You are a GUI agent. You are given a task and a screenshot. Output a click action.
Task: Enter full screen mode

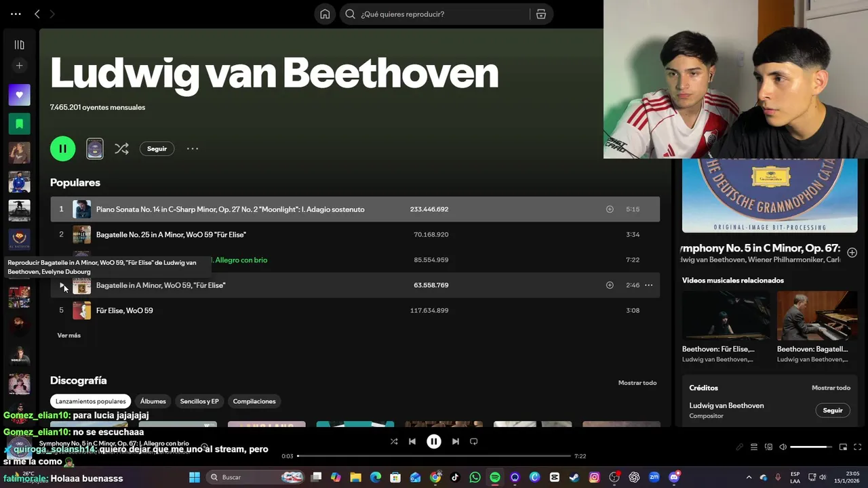coord(857,447)
